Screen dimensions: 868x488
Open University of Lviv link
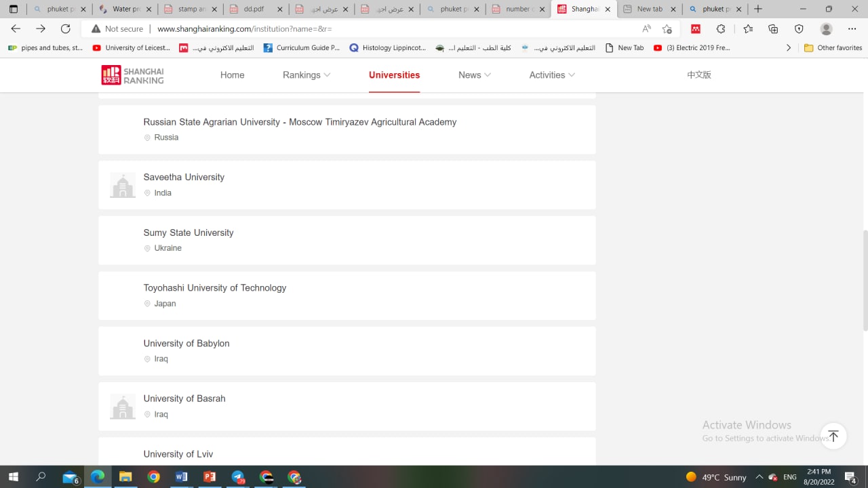[178, 454]
